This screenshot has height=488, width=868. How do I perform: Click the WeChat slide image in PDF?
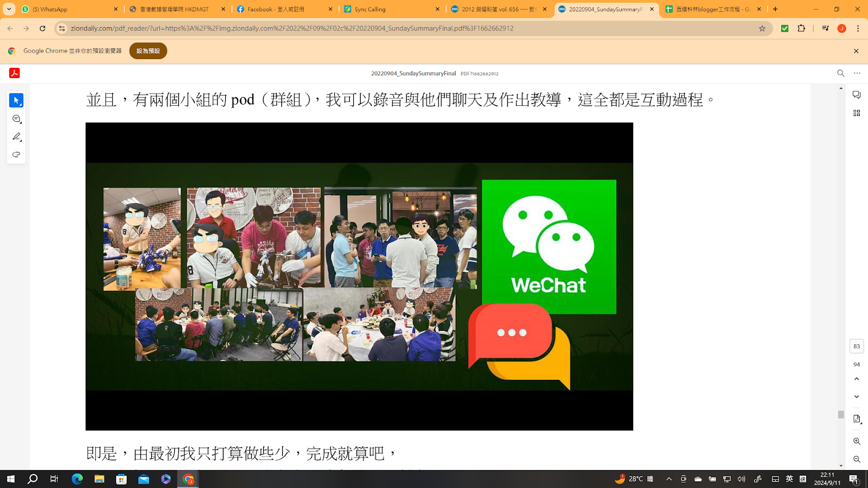click(359, 277)
